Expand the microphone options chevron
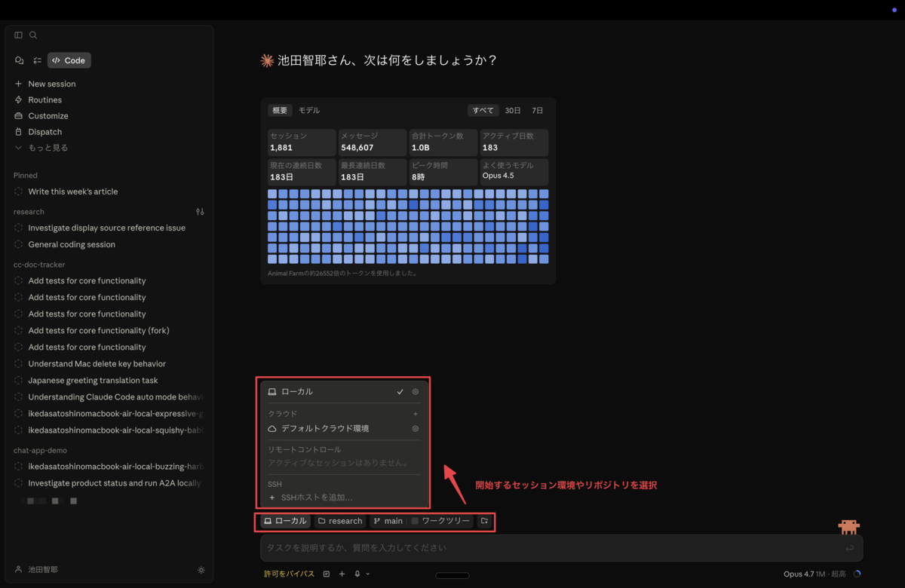The width and height of the screenshot is (905, 588). (x=368, y=574)
